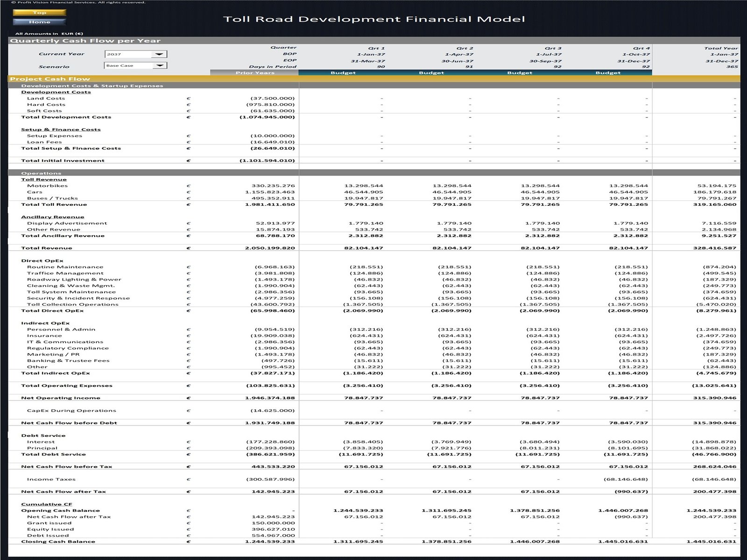Click the Hard Costs value (975.810.000)
The width and height of the screenshot is (747, 560).
tap(271, 105)
